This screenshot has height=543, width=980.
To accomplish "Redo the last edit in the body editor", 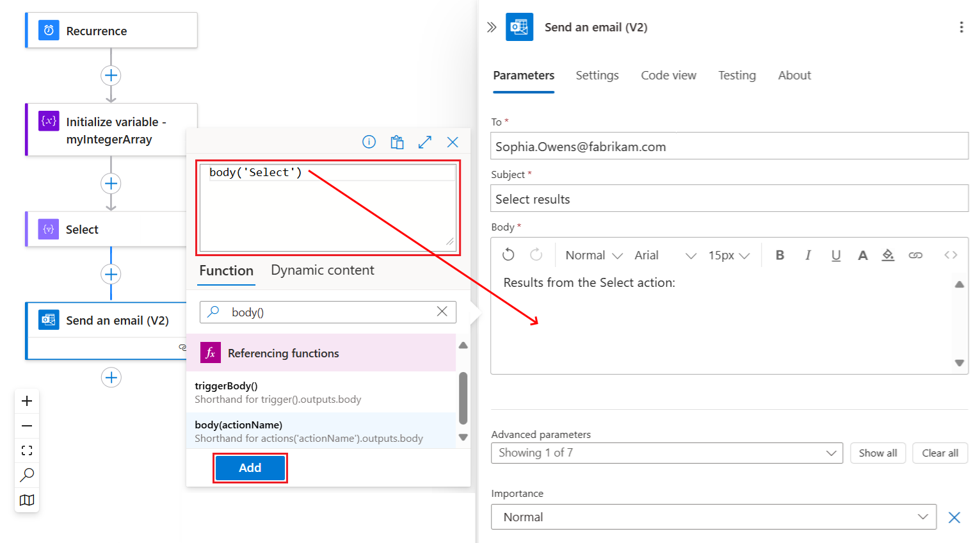I will tap(536, 254).
